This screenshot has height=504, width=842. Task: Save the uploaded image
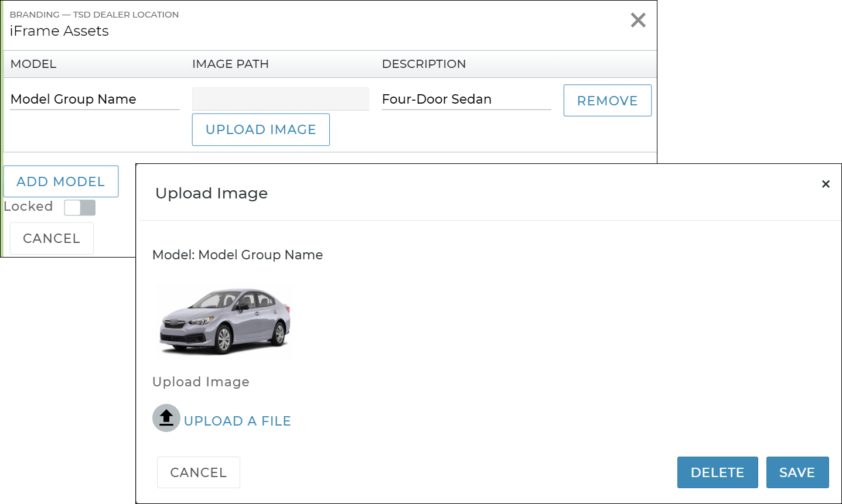[x=797, y=472]
